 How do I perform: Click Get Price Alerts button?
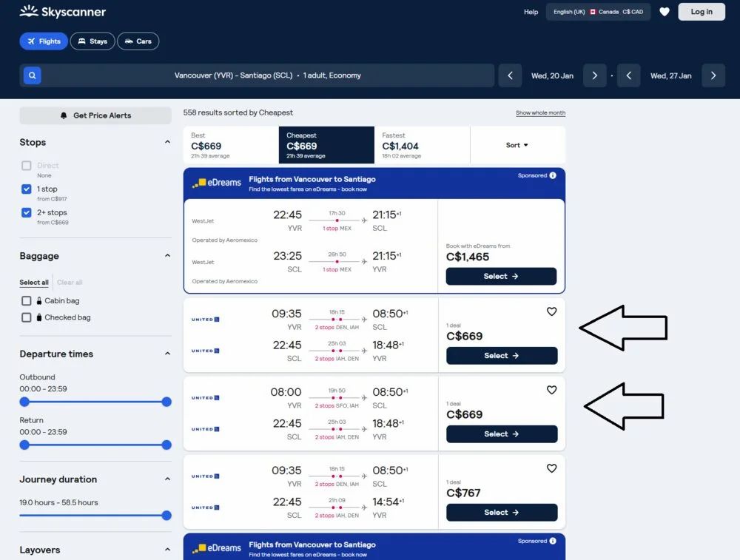[x=95, y=115]
